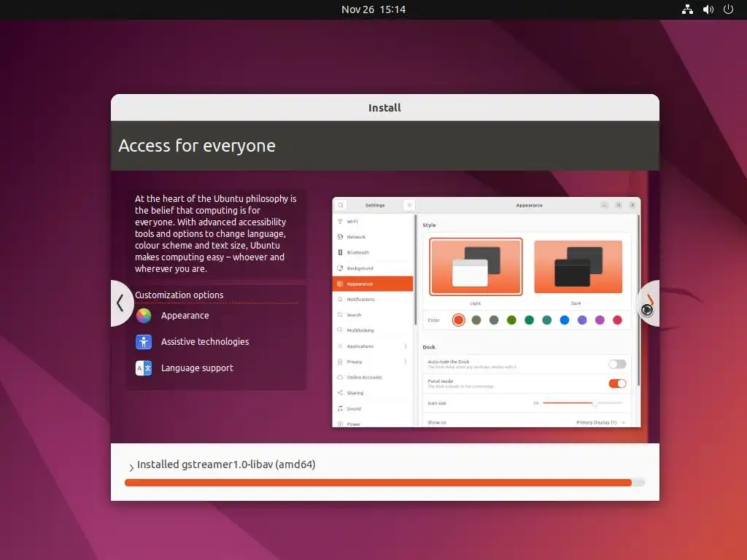Open the network status icon in top bar
Viewport: 747px width, 560px height.
687,9
